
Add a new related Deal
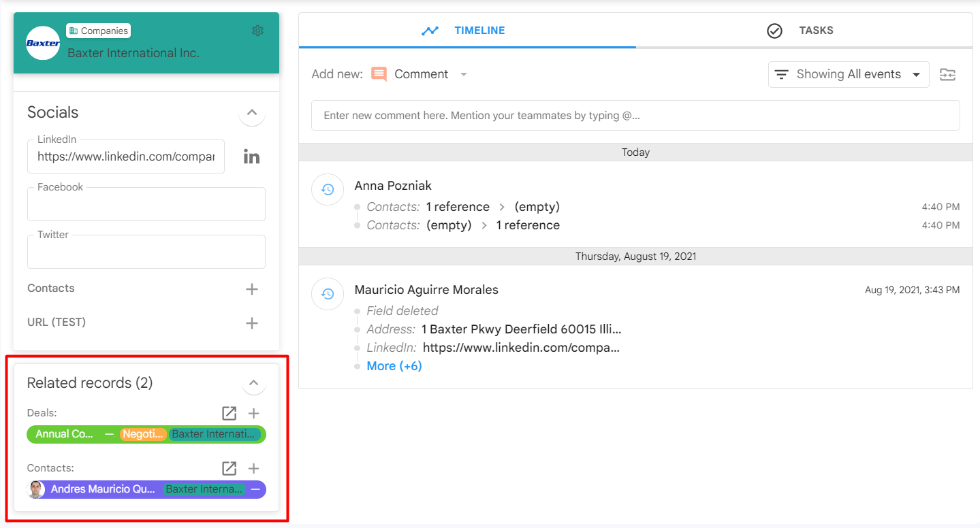click(253, 413)
